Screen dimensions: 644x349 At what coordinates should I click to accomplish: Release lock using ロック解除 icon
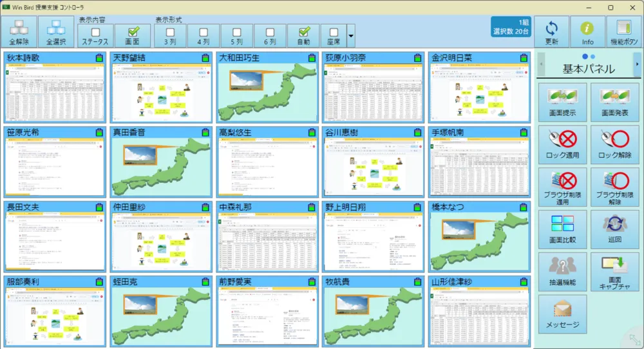coord(614,144)
